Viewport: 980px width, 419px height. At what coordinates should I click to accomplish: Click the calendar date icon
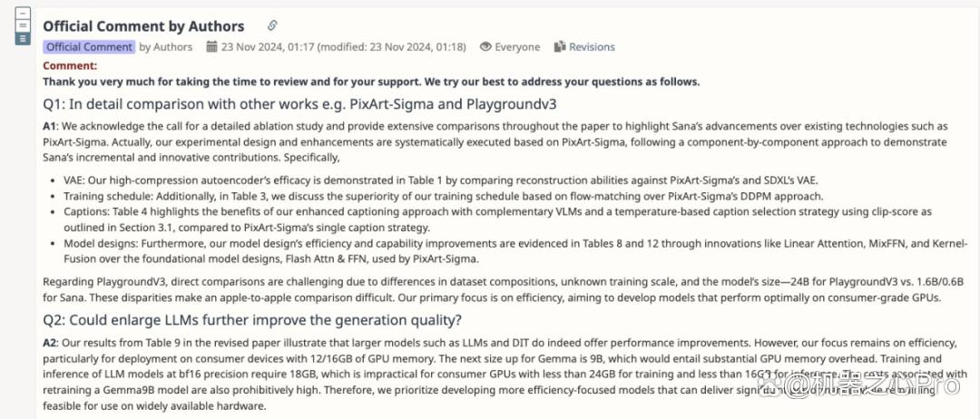point(211,46)
